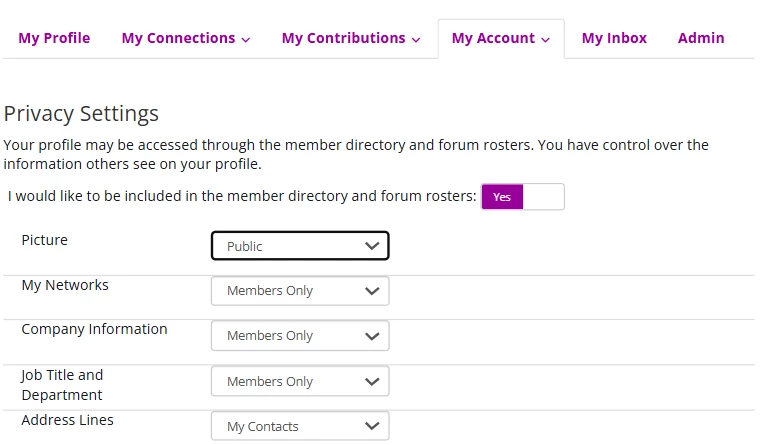Click the arrow icon in the Job Title dropdown
The width and height of the screenshot is (760, 445).
click(372, 381)
